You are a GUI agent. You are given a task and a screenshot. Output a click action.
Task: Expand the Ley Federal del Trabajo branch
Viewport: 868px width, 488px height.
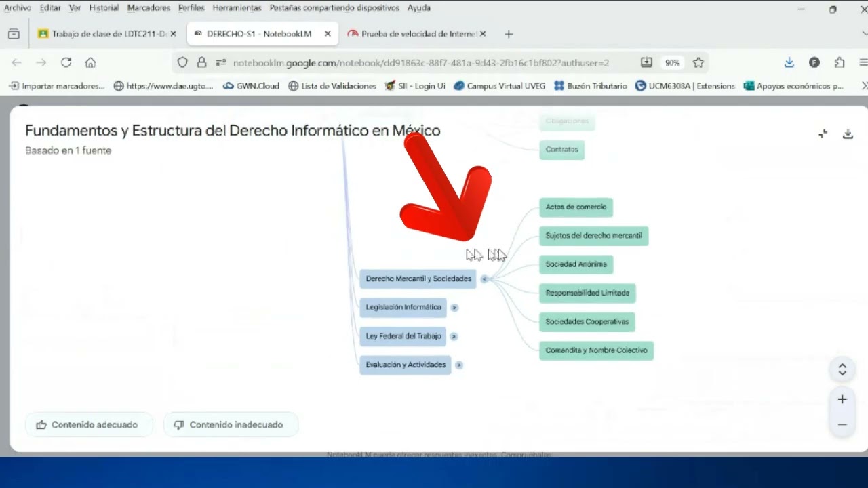click(454, 336)
